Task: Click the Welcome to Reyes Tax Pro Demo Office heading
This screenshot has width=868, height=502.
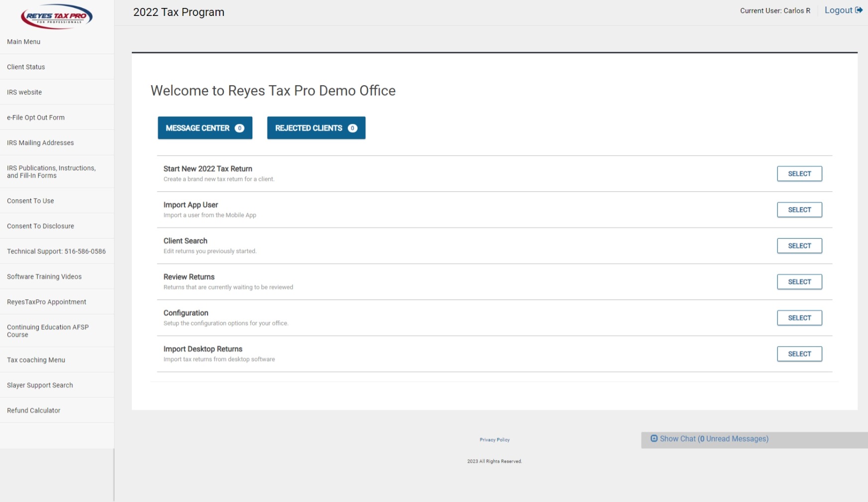Action: coord(273,91)
